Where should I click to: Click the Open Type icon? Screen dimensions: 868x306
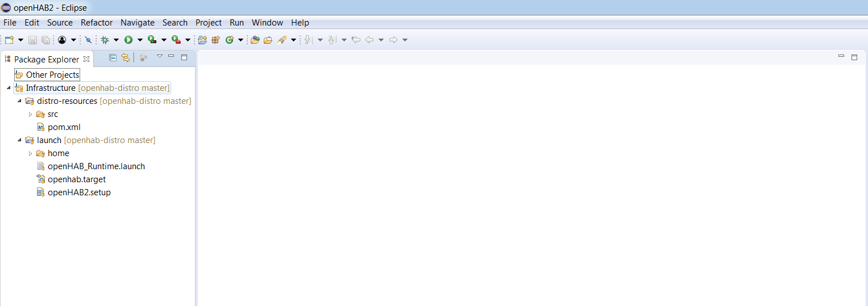pos(255,40)
